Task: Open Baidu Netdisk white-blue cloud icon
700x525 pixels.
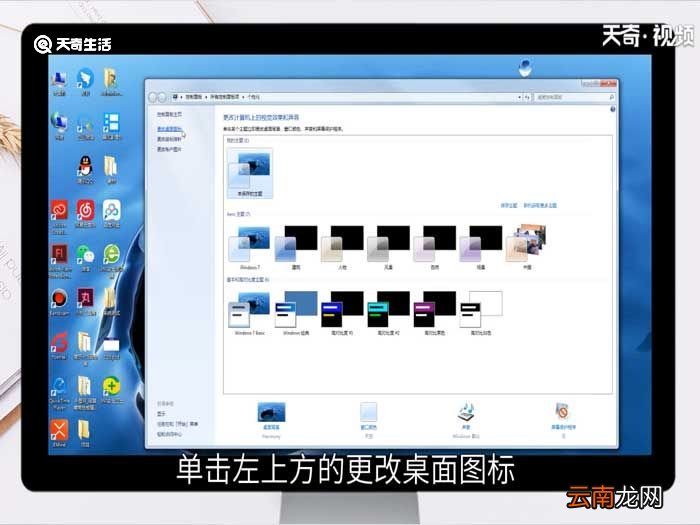Action: (112, 211)
